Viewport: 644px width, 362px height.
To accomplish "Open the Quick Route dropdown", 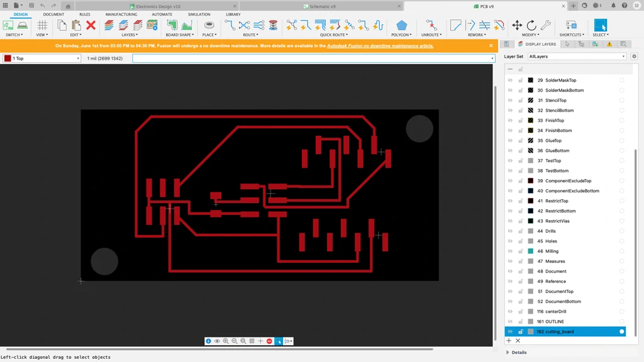I will (334, 35).
